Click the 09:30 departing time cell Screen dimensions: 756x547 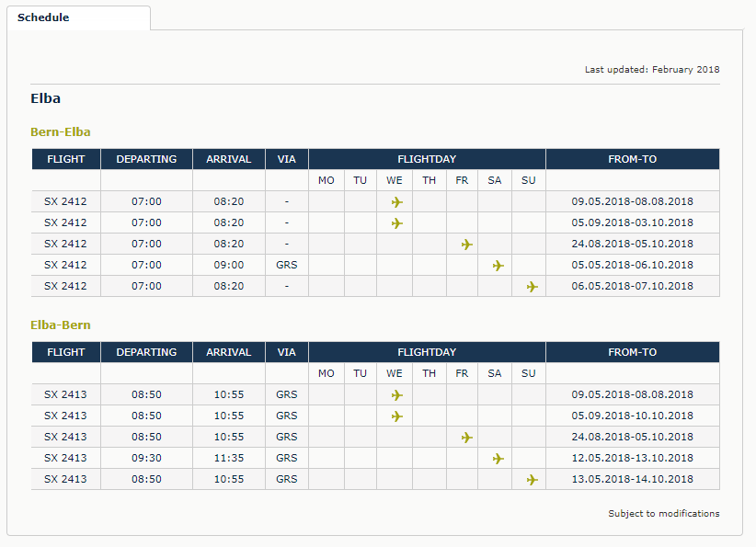click(x=146, y=458)
